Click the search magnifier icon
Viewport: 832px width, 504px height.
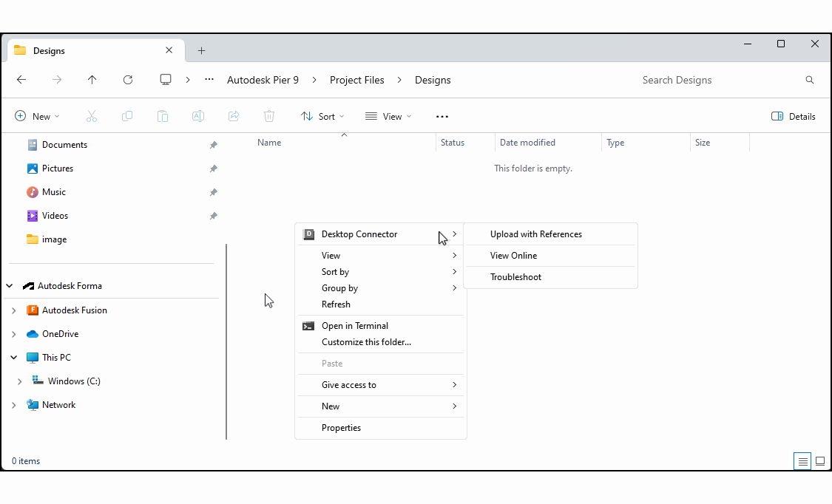[x=810, y=80]
